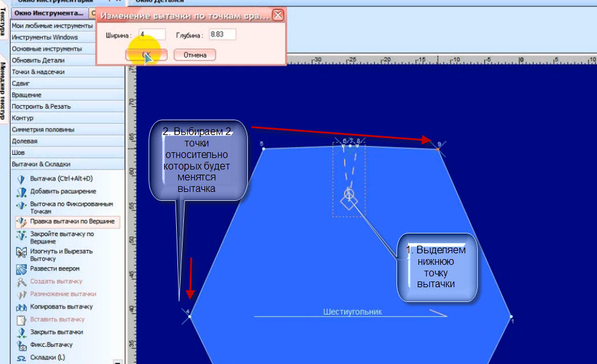Select the Добавить расширение tool icon

(21, 192)
